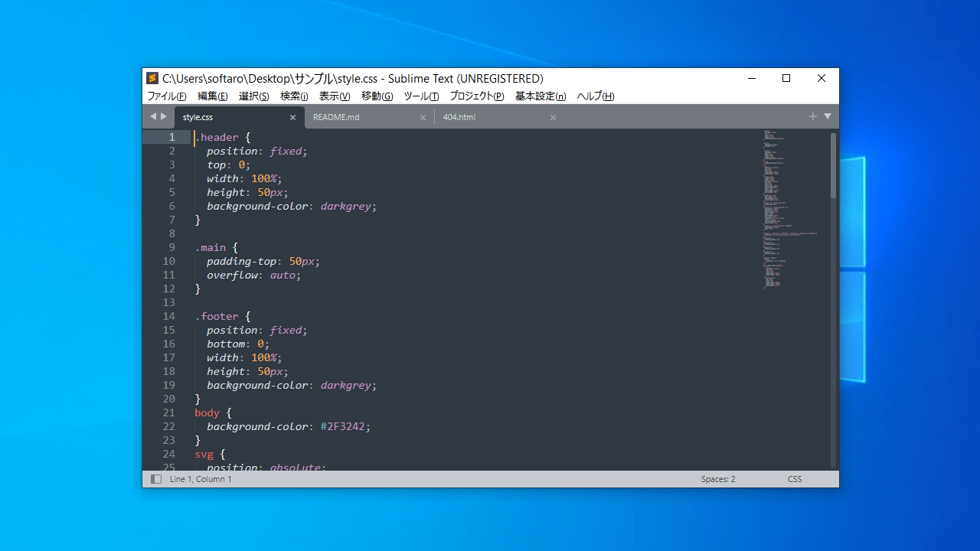
Task: Jump using the minimap code preview
Action: (789, 209)
